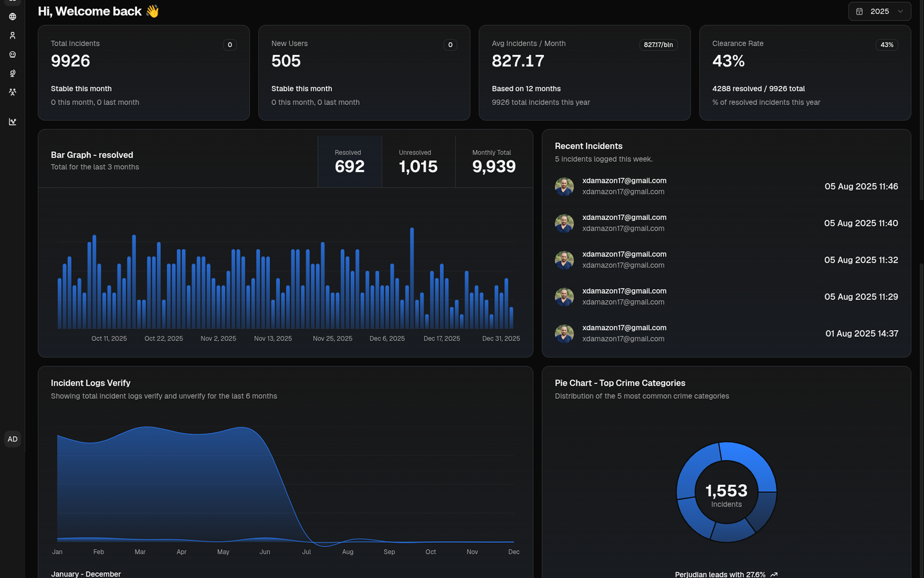
Task: Click the 'Nov 13, 2025' axis label
Action: [273, 339]
